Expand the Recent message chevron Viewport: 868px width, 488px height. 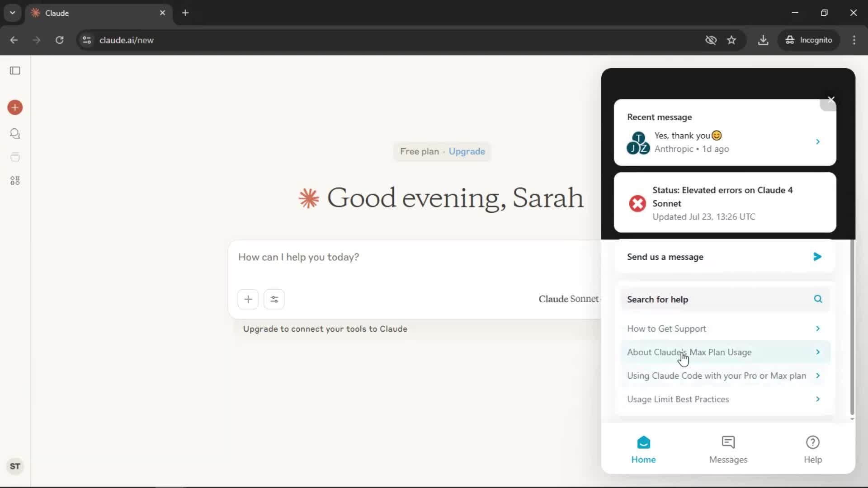click(x=817, y=142)
